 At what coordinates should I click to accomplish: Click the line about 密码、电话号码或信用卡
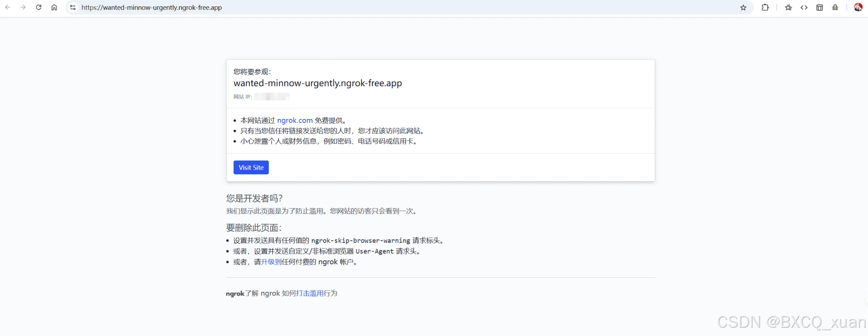pos(329,141)
